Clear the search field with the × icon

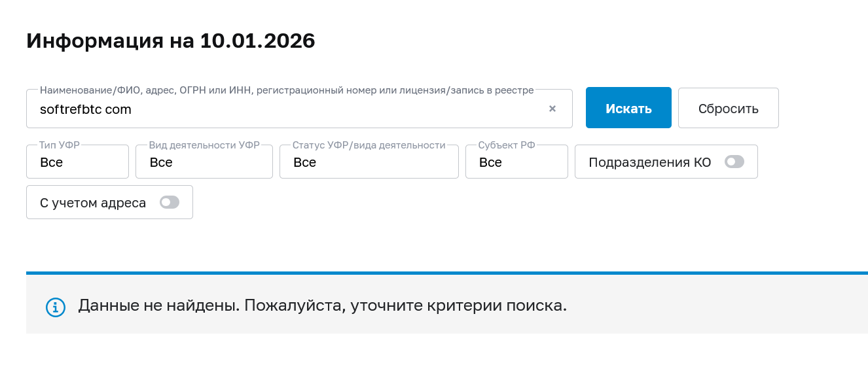(552, 109)
